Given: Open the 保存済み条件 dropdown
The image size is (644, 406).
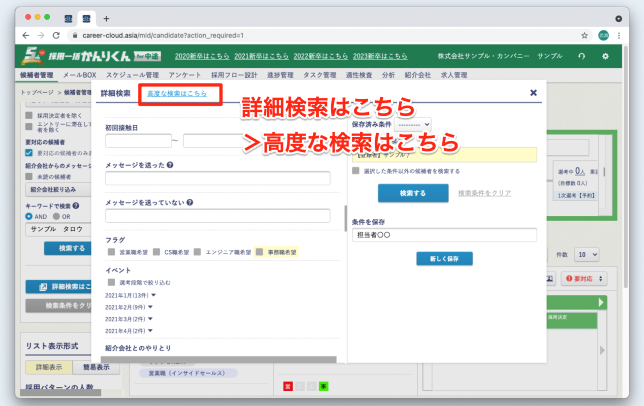Looking at the screenshot, I should coord(413,124).
